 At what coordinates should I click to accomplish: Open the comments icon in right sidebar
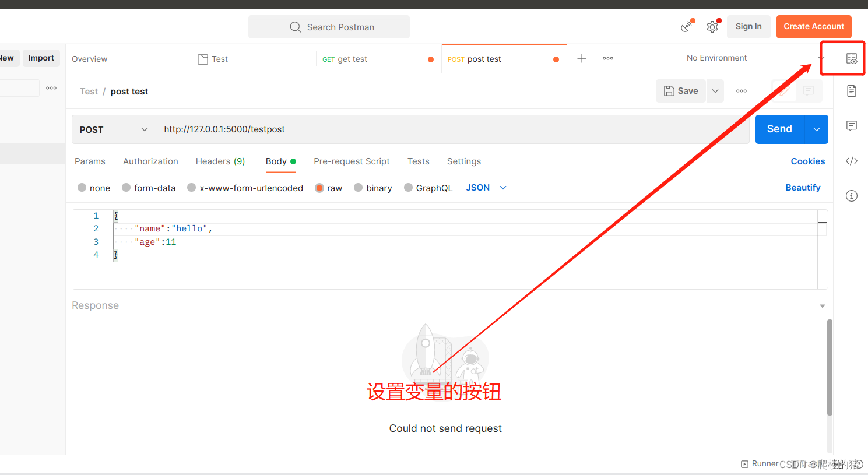(852, 126)
